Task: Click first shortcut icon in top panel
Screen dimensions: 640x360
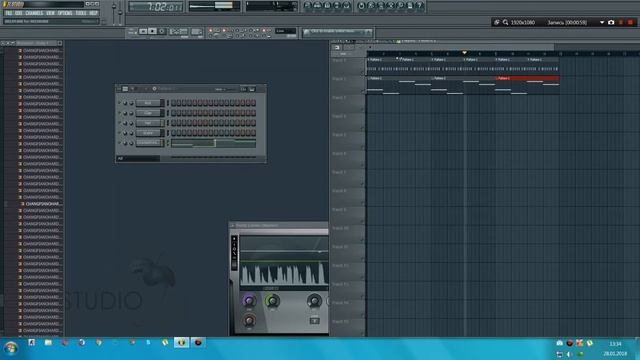Action: tap(307, 6)
